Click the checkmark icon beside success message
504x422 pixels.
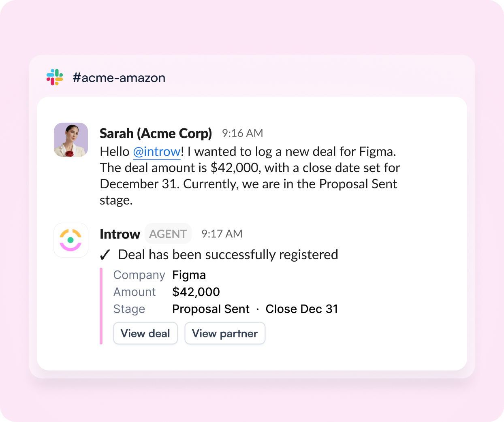pos(105,255)
